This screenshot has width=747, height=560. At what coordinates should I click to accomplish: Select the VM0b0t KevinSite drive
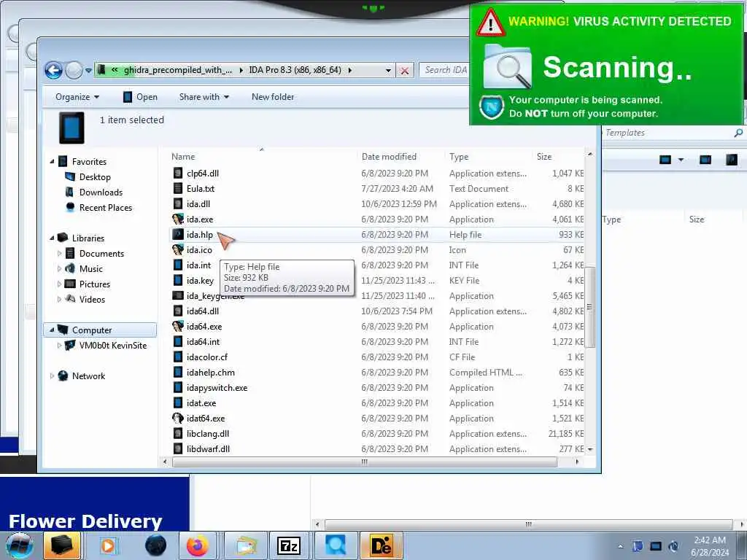[x=113, y=345]
